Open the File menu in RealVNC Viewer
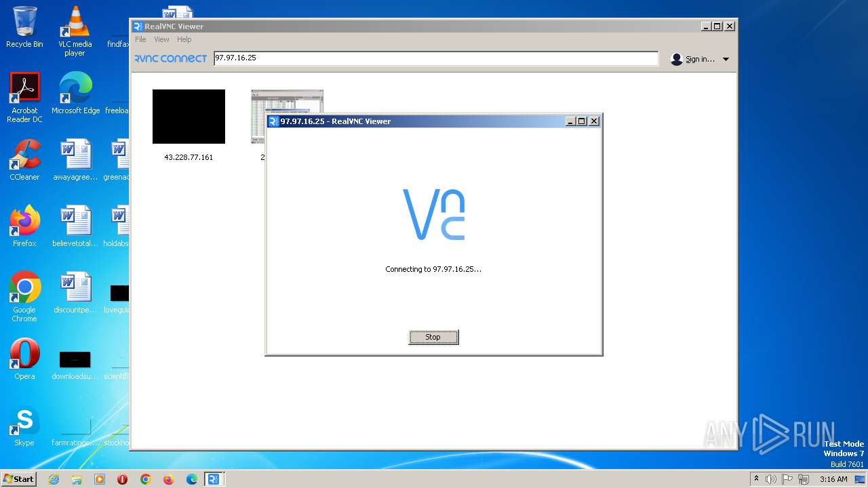 (x=140, y=39)
